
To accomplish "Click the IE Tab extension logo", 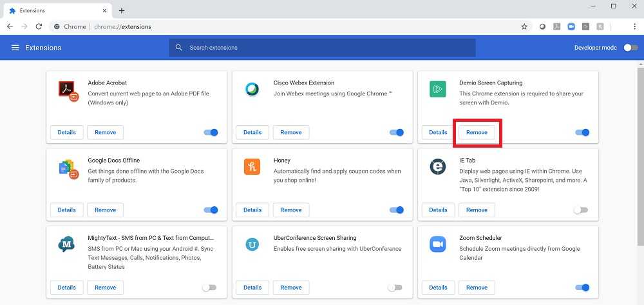I will (x=438, y=166).
